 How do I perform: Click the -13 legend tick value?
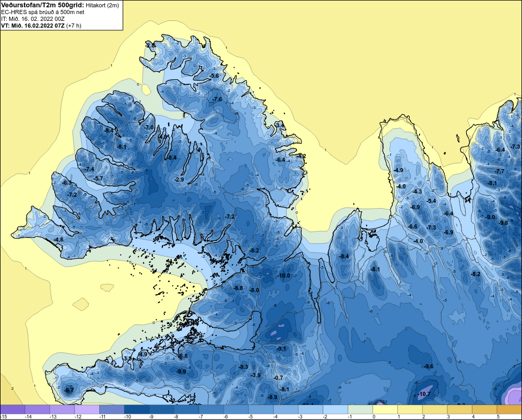53,417
